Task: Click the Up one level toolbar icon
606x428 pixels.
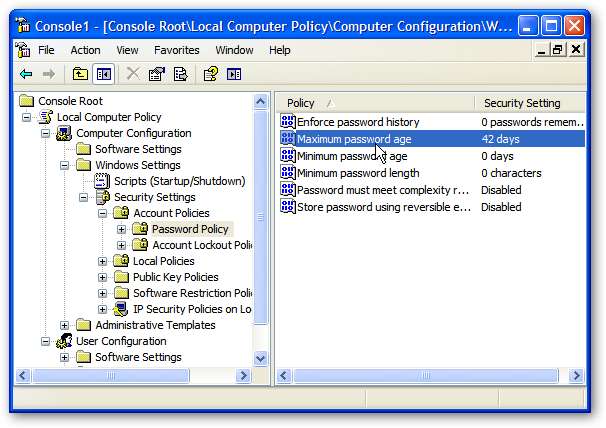Action: click(80, 73)
